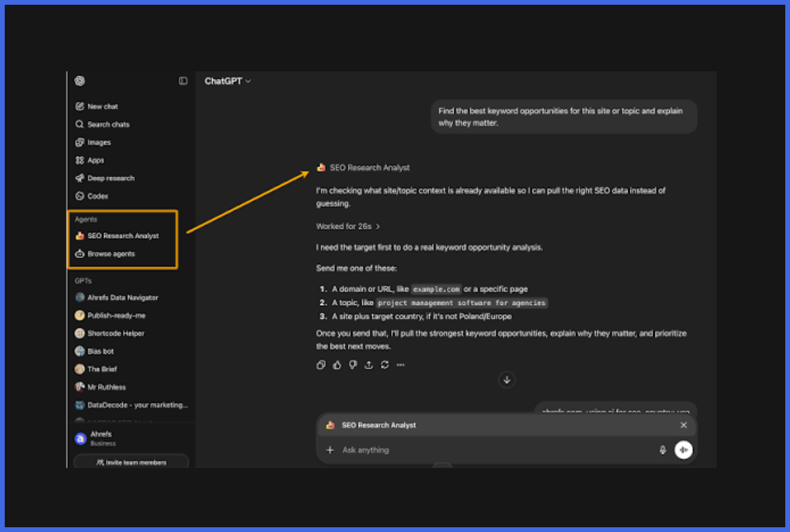
Task: Collapse the sidebar with the panel icon
Action: (183, 81)
